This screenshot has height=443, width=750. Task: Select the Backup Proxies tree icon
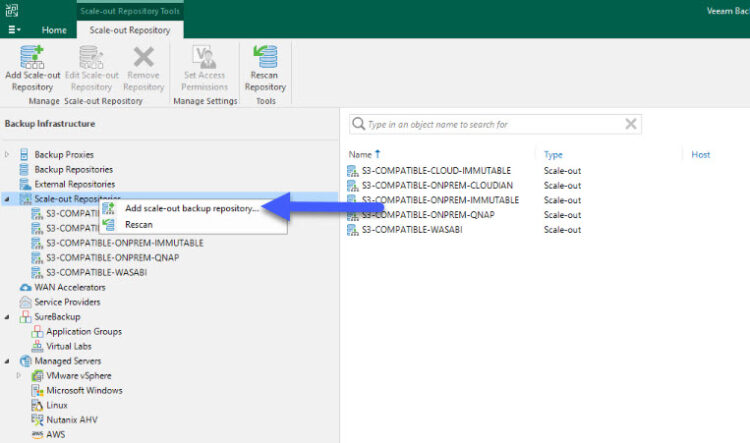coord(25,155)
